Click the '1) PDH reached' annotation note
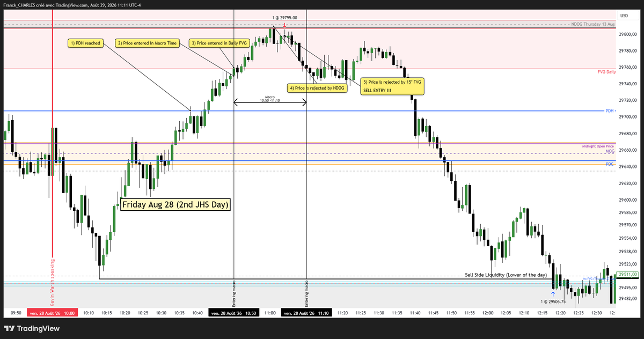The width and height of the screenshot is (644, 339). (x=86, y=43)
